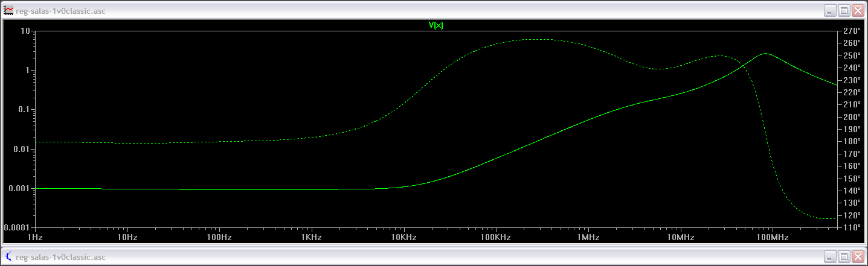Image resolution: width=868 pixels, height=266 pixels.
Task: Click the 1Hz frequency axis label
Action: pos(35,238)
